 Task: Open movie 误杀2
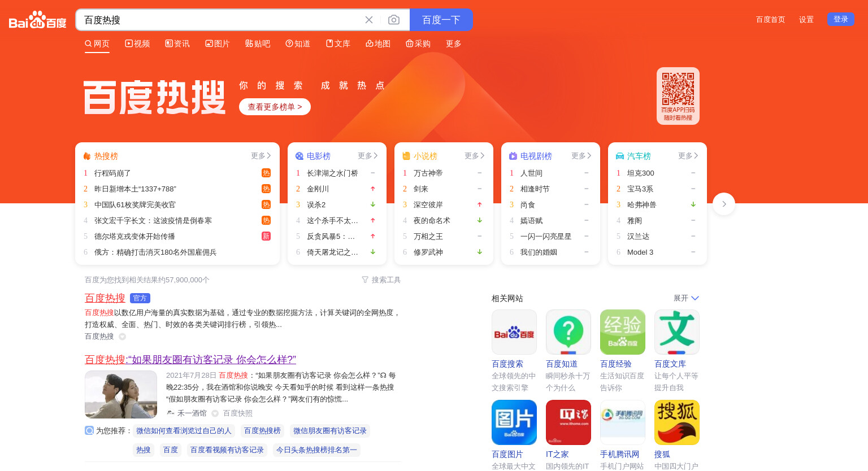click(316, 205)
